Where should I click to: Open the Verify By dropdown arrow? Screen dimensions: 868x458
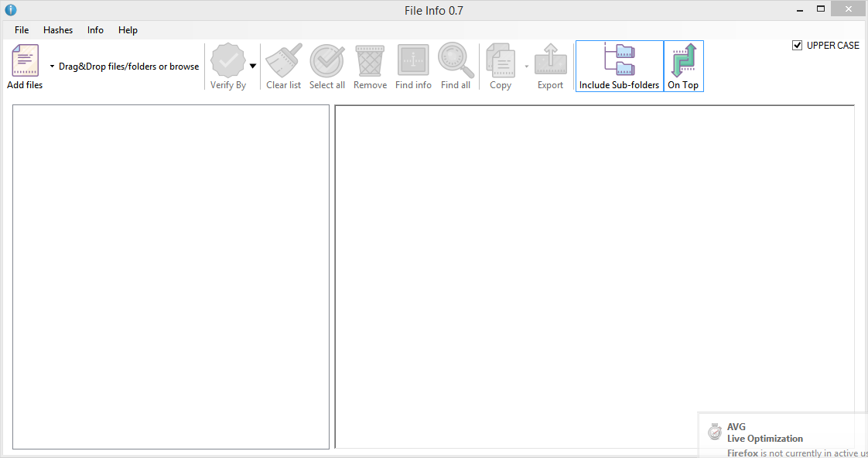coord(253,66)
